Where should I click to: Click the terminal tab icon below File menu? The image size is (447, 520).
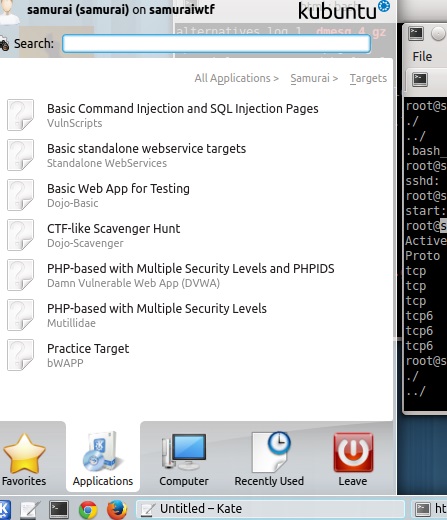tap(420, 79)
